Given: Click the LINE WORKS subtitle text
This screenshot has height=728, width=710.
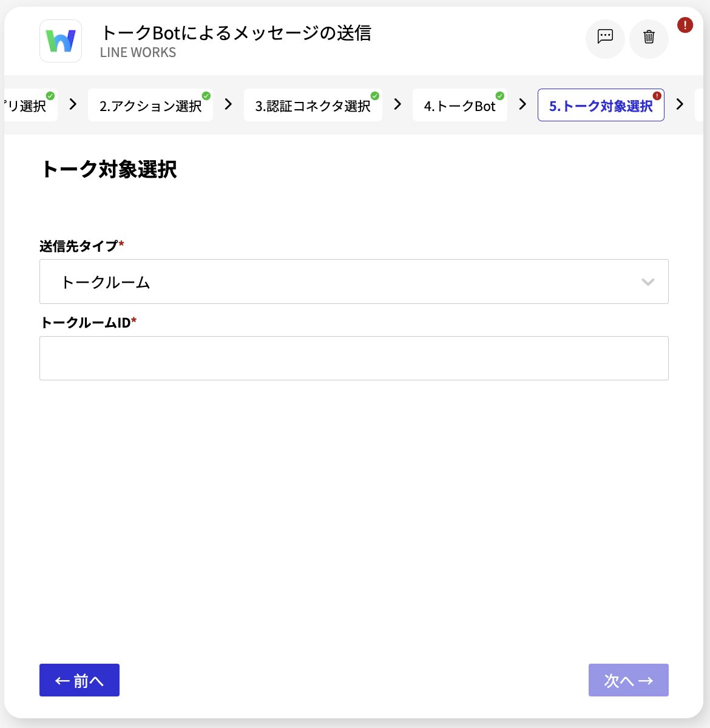Looking at the screenshot, I should pyautogui.click(x=138, y=53).
